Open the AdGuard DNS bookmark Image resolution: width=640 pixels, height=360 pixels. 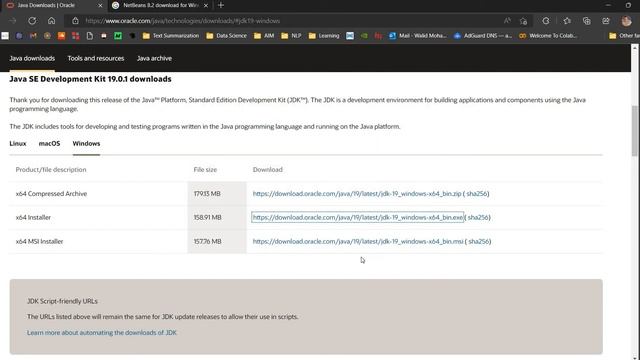(x=483, y=36)
